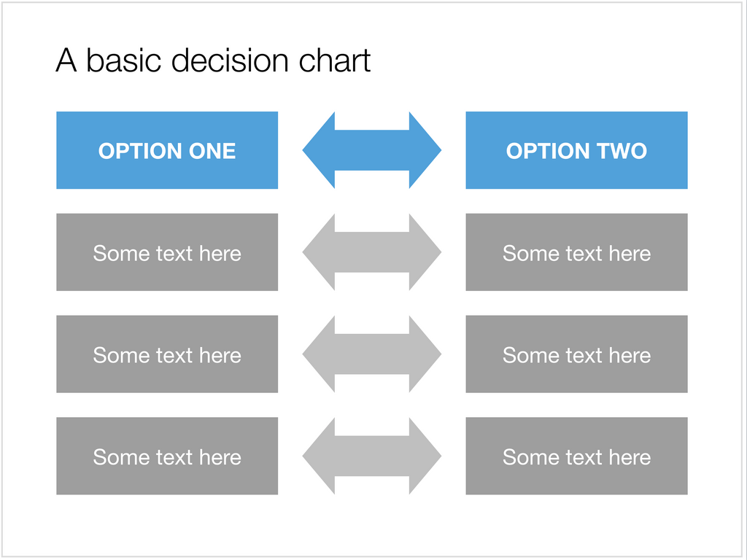The height and width of the screenshot is (560, 747).
Task: Click the right arrowhead of the blue arrow
Action: tap(425, 150)
